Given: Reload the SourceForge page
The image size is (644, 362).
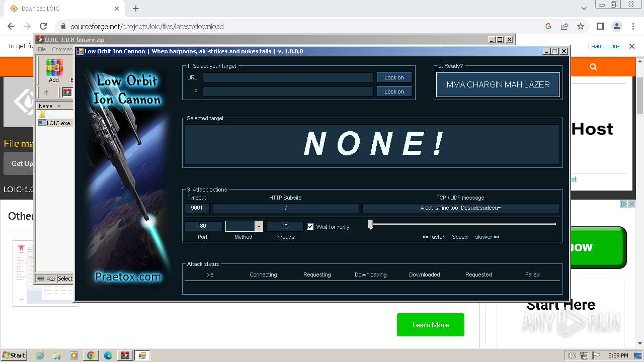Looking at the screenshot, I should point(43,26).
